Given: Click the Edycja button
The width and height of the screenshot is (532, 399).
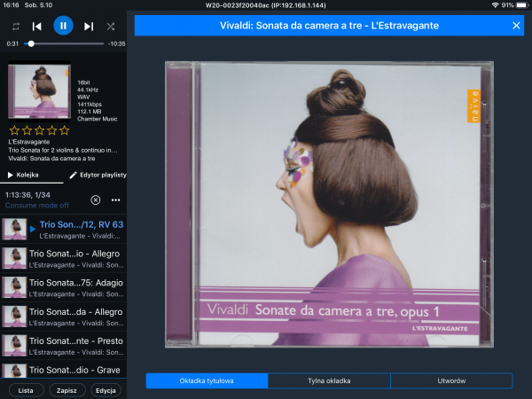Looking at the screenshot, I should (106, 390).
